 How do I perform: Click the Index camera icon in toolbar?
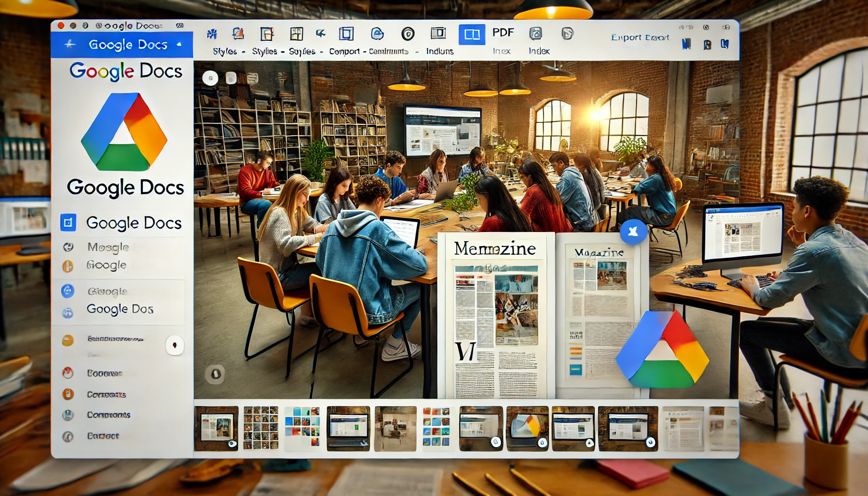pyautogui.click(x=535, y=33)
